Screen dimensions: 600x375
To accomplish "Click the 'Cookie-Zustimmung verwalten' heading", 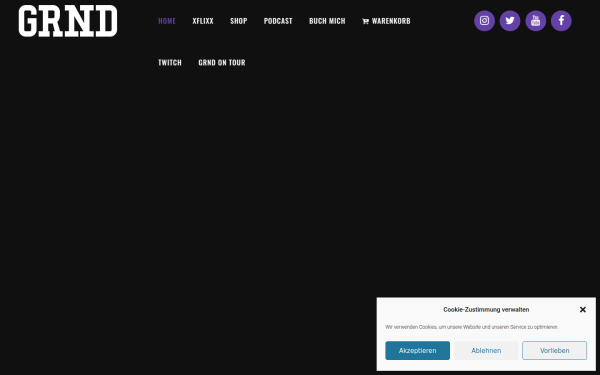I will (x=486, y=310).
